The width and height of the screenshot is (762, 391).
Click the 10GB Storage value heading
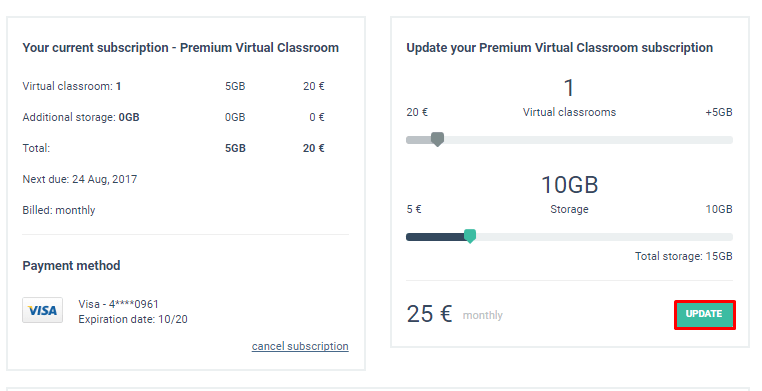click(x=569, y=185)
